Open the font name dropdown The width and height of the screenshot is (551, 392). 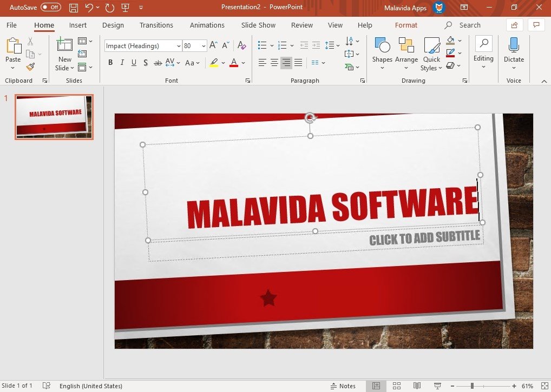click(179, 45)
